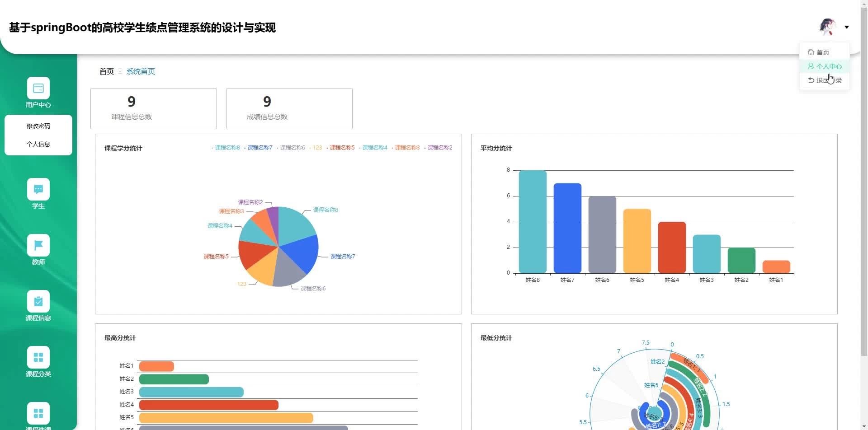
Task: Click the page title 基于springBoot的高校学生绩点管理系统
Action: pos(142,28)
